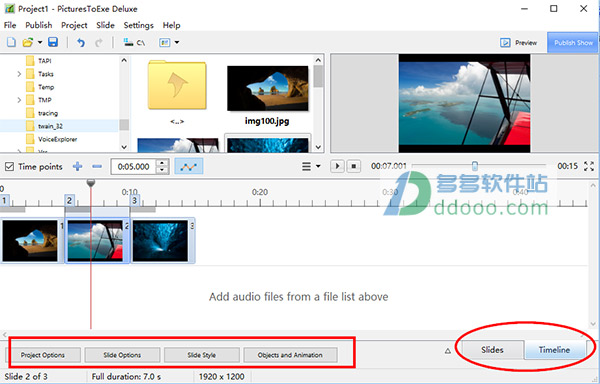Open Objects and Animation
The width and height of the screenshot is (600, 384).
(x=290, y=355)
